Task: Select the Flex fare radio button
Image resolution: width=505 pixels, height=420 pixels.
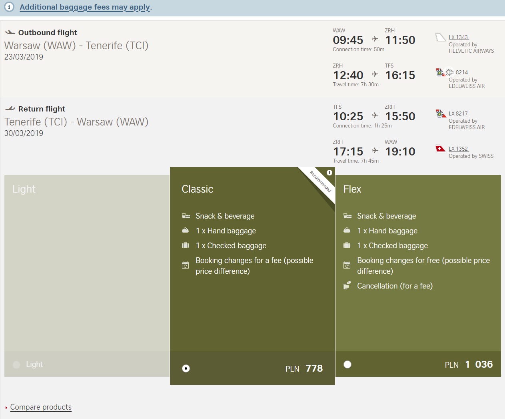Action: 347,364
